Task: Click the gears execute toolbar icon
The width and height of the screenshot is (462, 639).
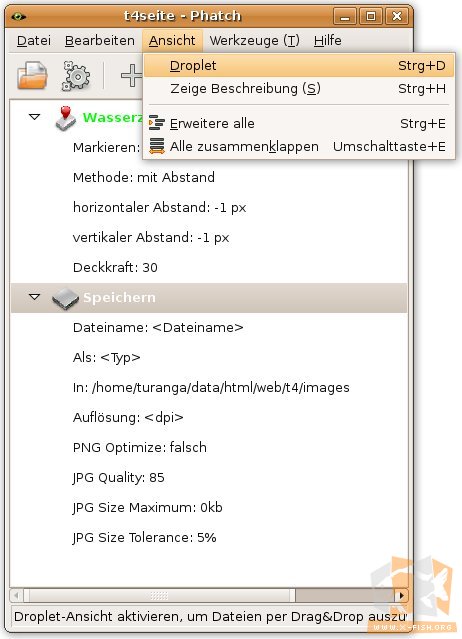Action: click(x=76, y=75)
